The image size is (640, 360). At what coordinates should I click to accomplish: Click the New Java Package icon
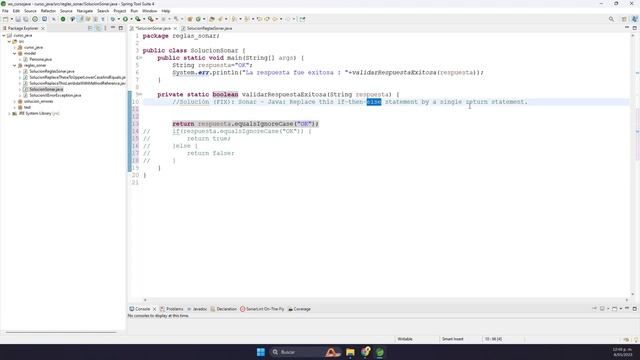(x=190, y=19)
